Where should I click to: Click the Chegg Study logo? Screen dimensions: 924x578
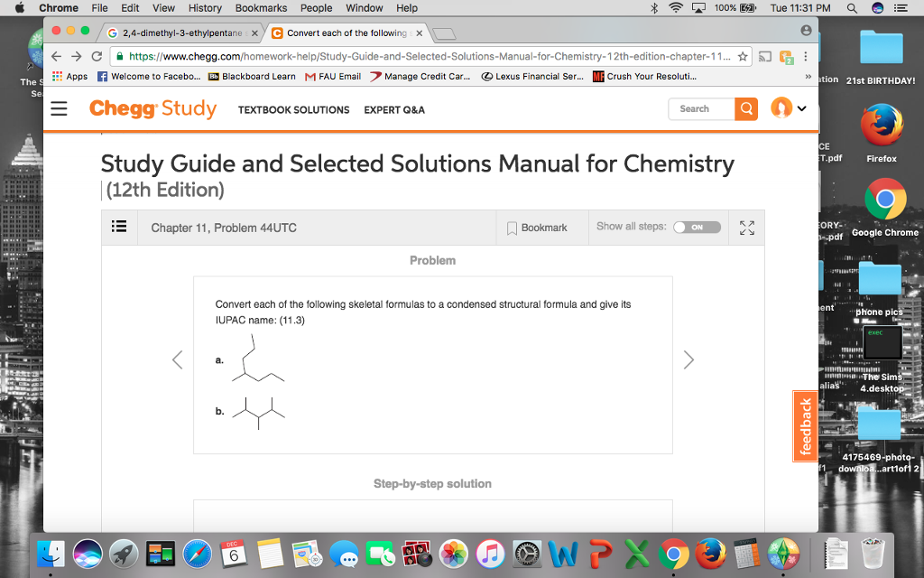[152, 108]
